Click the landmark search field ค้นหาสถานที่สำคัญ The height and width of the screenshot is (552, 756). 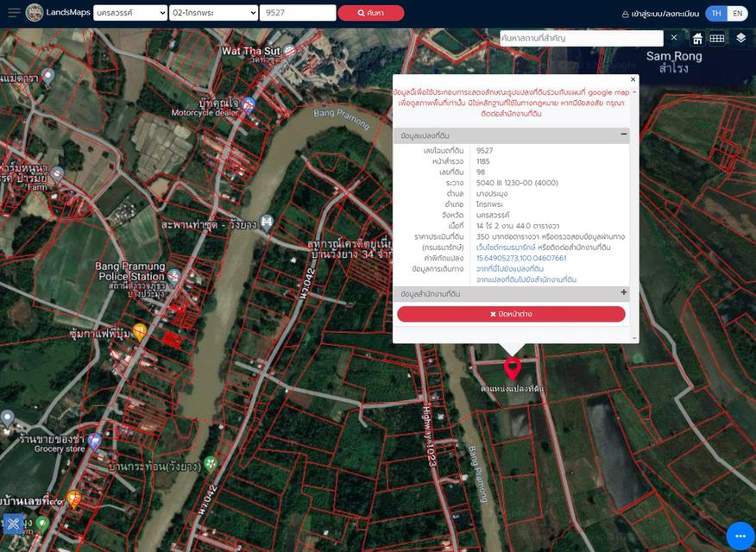point(581,38)
